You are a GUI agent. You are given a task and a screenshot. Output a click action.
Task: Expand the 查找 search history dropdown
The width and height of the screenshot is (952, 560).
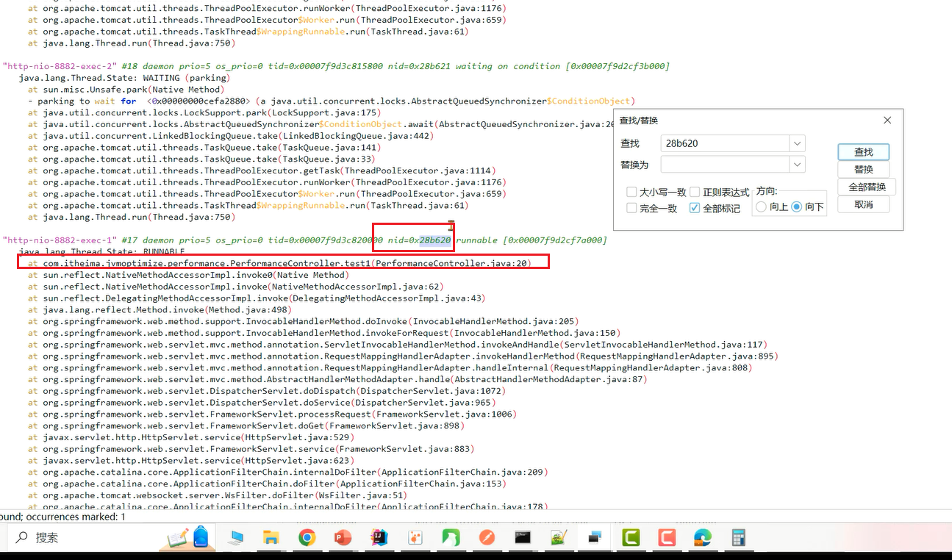coord(798,143)
